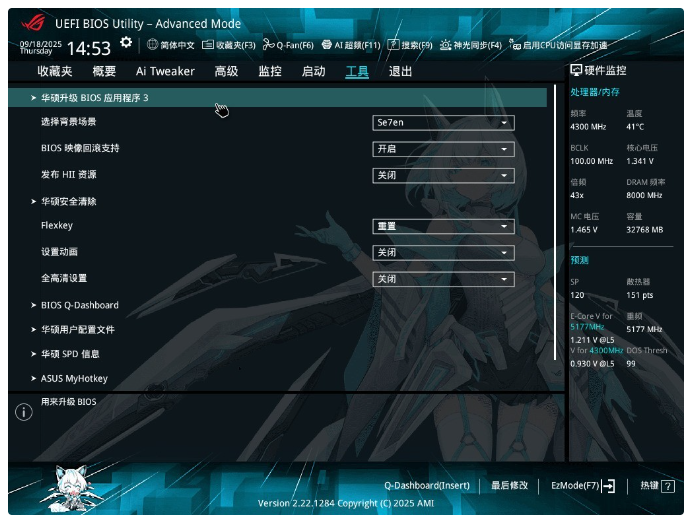Open the Ai Tweaker tab

pos(165,71)
